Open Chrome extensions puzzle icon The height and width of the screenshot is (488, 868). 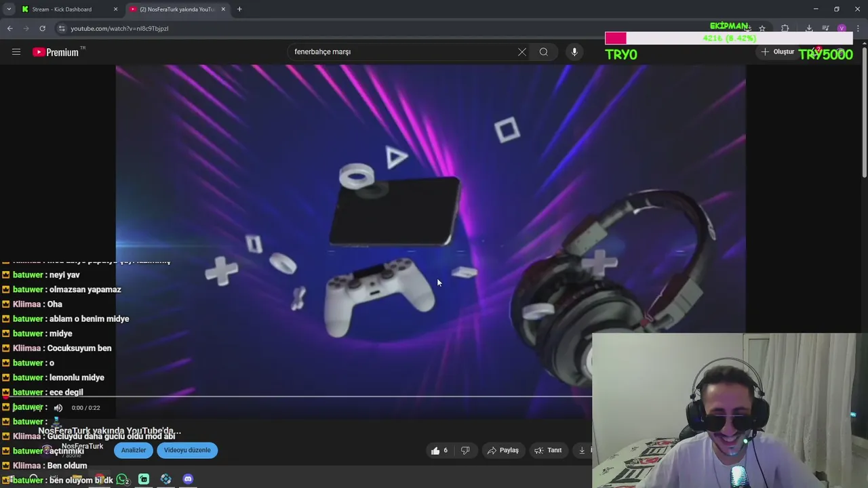(785, 28)
